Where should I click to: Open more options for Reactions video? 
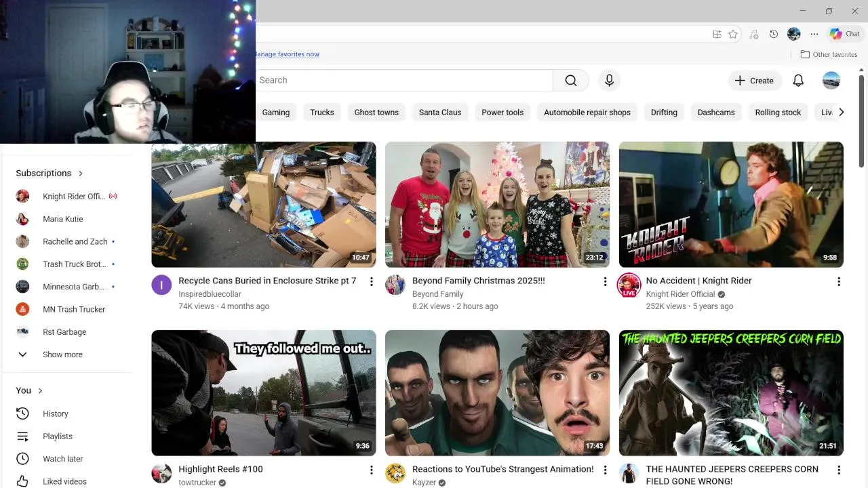pyautogui.click(x=605, y=470)
